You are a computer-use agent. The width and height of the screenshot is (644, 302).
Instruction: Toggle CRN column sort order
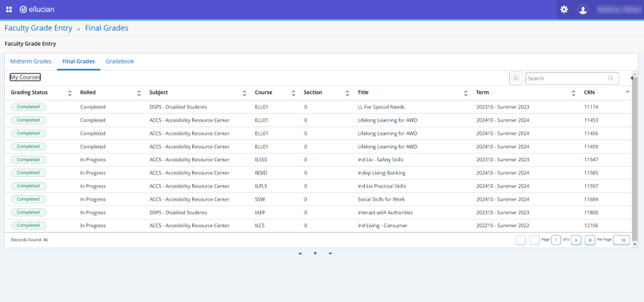(627, 93)
